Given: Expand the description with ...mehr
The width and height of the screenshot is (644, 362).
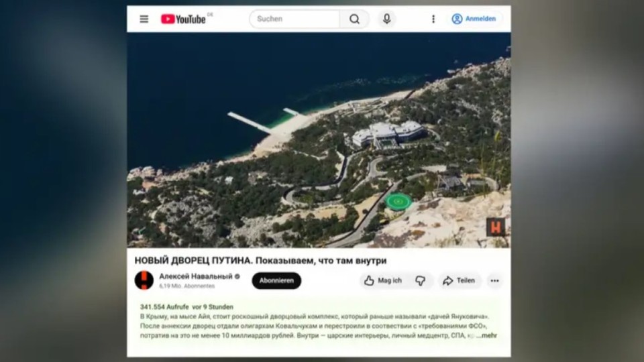Looking at the screenshot, I should (486, 335).
